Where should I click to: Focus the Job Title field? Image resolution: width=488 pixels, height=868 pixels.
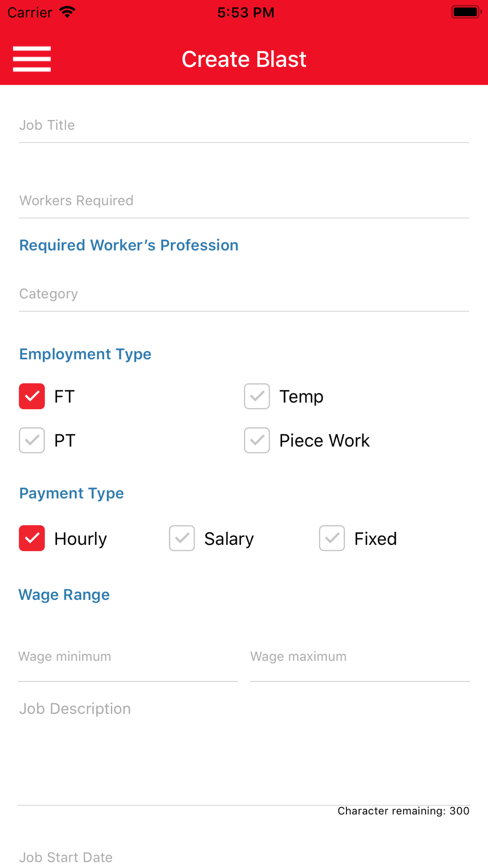244,125
